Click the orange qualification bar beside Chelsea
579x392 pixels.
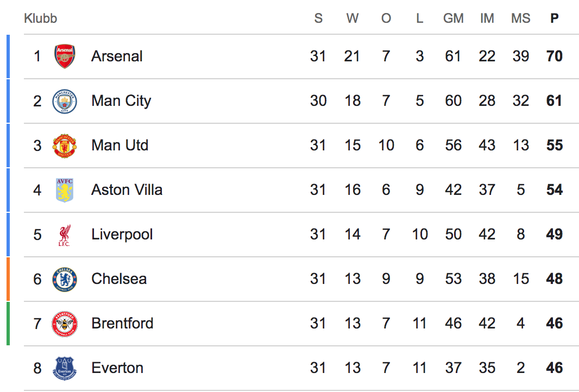[8, 279]
